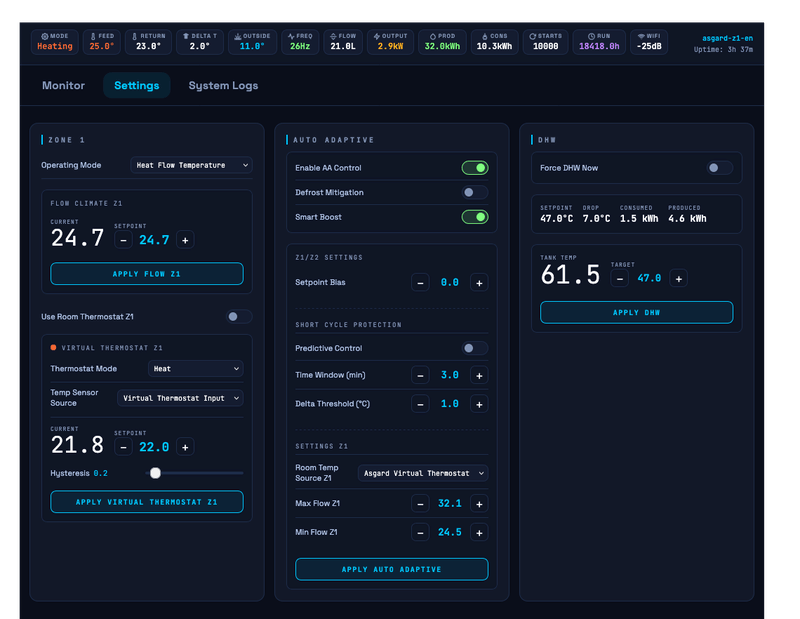The image size is (800, 619).
Task: Turn on Defrost Mitigation switch
Action: tap(474, 192)
